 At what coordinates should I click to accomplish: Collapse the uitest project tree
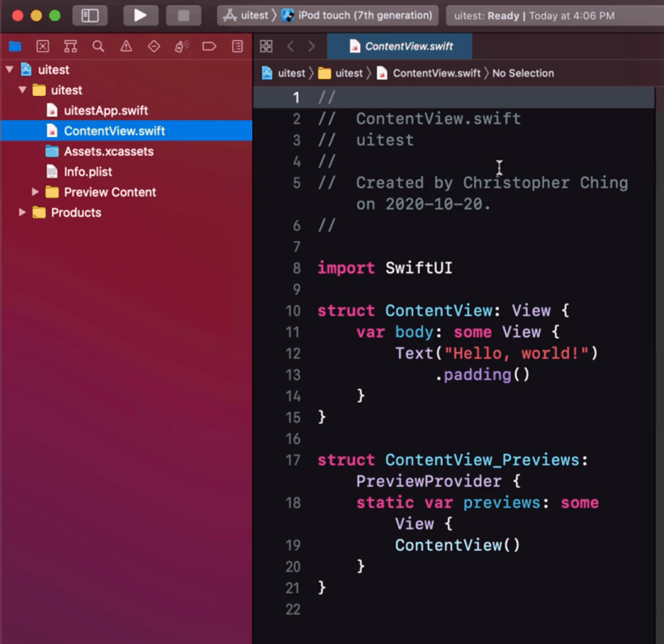[9, 69]
